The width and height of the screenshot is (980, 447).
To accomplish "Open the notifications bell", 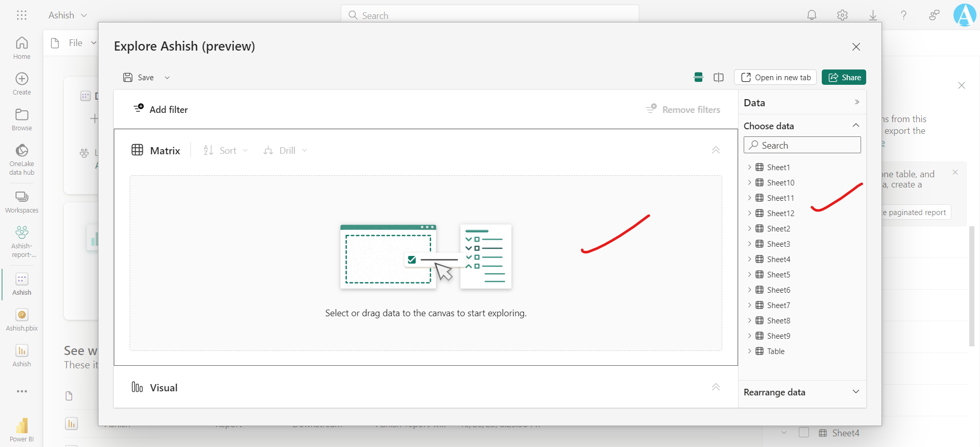I will pyautogui.click(x=812, y=15).
